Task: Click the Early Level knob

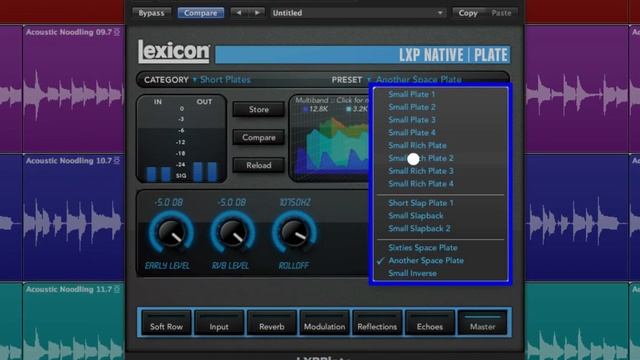Action: click(171, 232)
